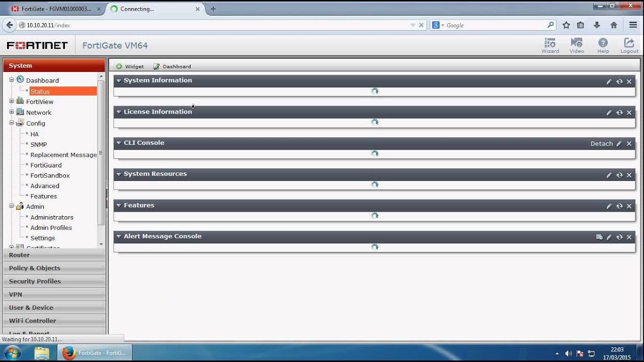Open the Dashboard edit menu
The height and width of the screenshot is (362, 644).
tap(172, 66)
